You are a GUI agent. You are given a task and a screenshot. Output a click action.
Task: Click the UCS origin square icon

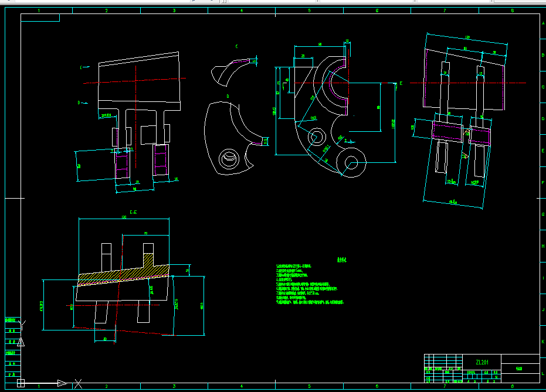[x=21, y=383]
